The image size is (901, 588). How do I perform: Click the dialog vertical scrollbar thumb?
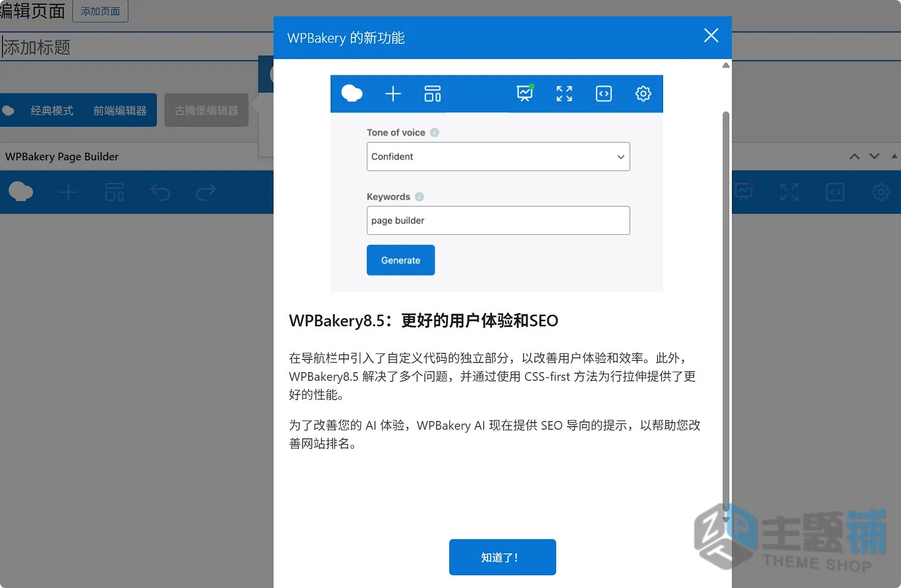click(726, 311)
